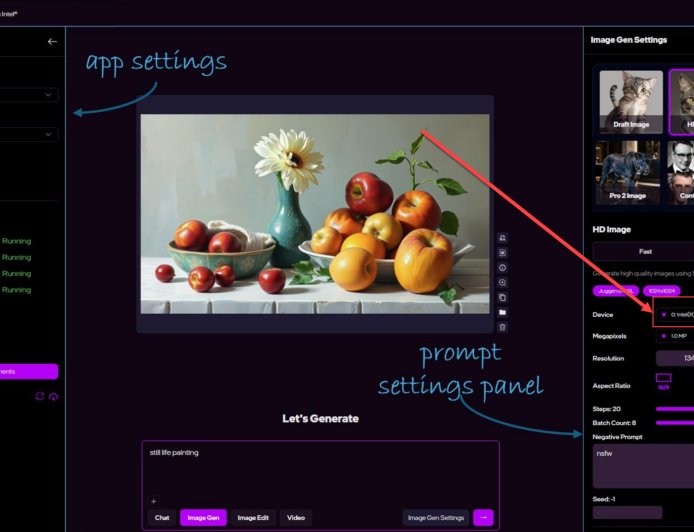Open the image folder icon beside the painting

point(502,312)
